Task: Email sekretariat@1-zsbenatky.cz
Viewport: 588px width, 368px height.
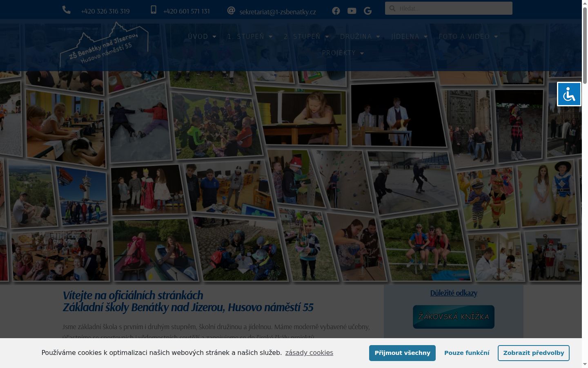Action: 278,12
